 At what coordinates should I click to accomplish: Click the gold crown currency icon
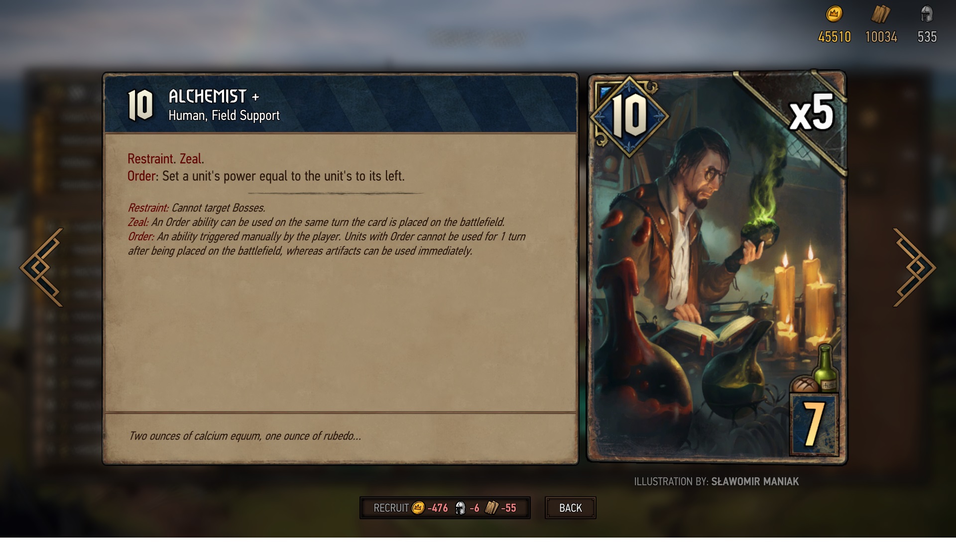(x=834, y=13)
